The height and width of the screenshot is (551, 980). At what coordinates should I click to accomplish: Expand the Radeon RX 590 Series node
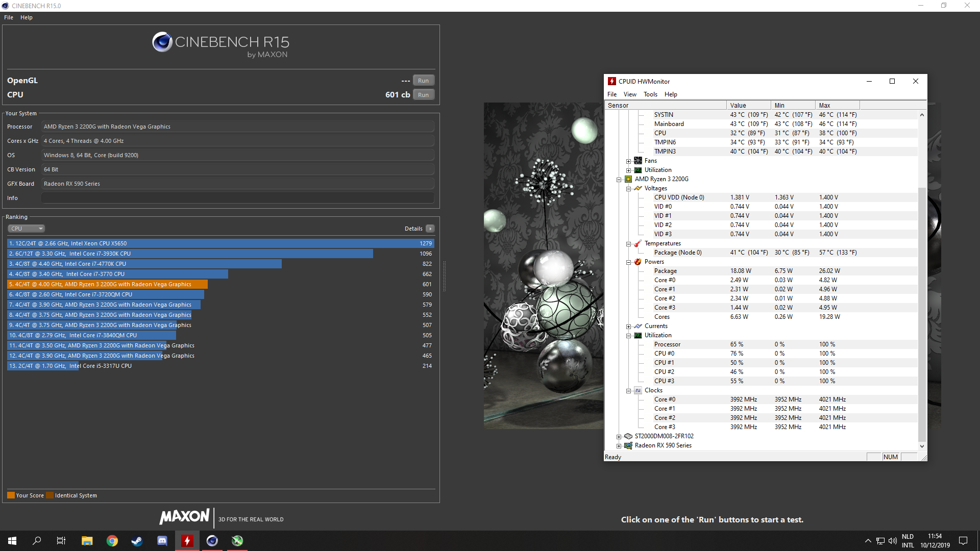coord(619,446)
